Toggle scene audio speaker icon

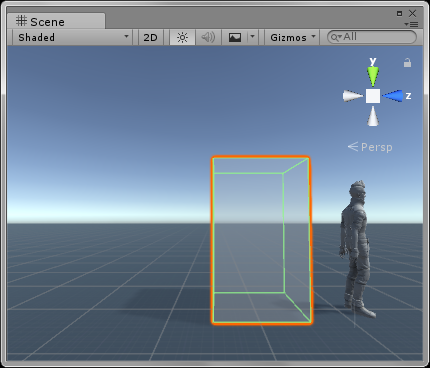pos(208,37)
